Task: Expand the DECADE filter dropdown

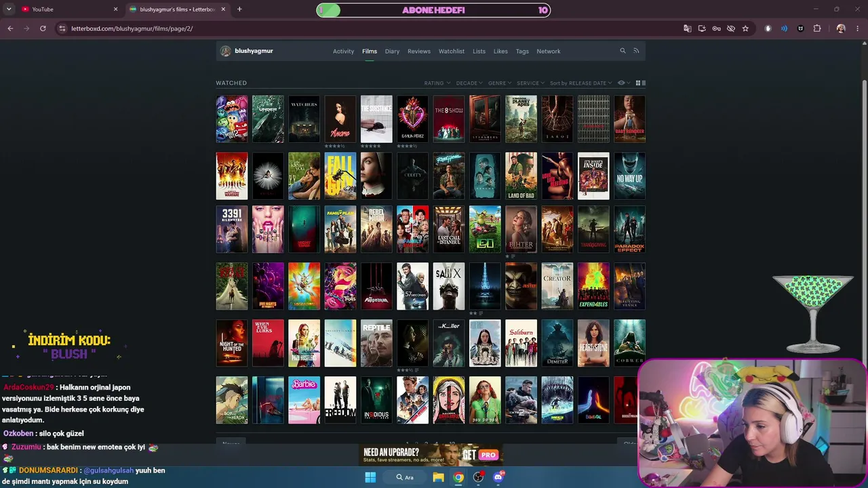Action: (x=469, y=83)
